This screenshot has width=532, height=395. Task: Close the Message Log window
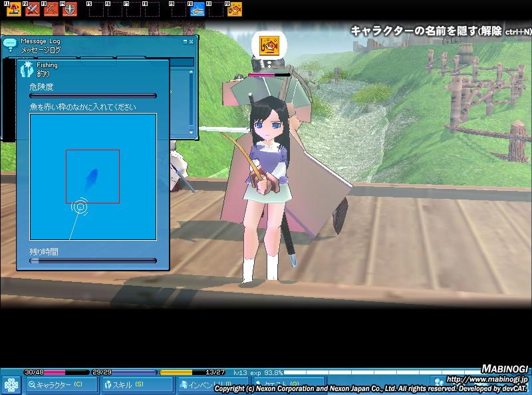click(x=192, y=41)
